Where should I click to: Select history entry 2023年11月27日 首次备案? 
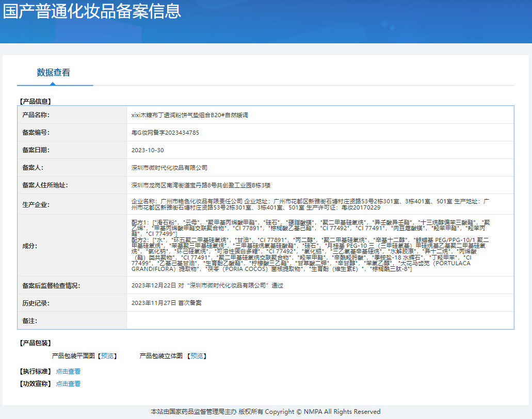[x=166, y=303]
